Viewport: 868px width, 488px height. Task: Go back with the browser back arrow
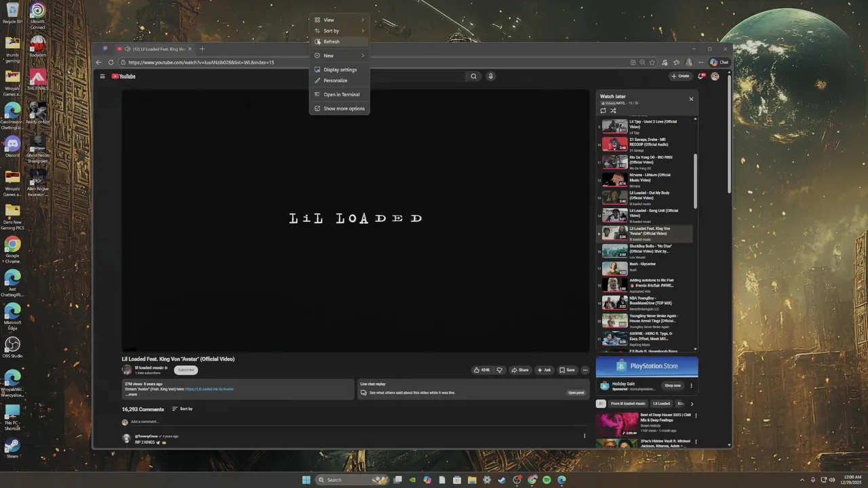tap(99, 62)
